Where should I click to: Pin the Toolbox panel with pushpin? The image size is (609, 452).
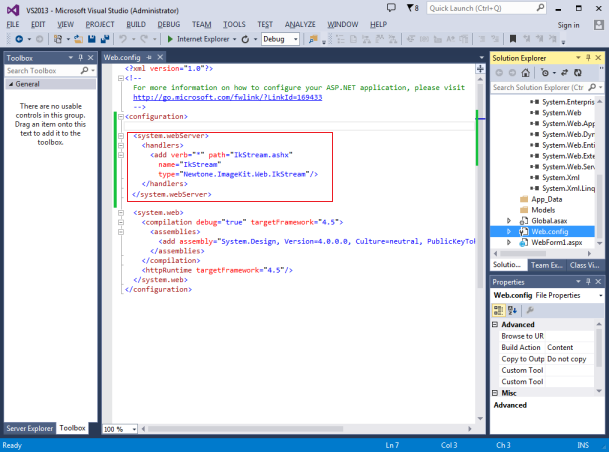(x=80, y=57)
